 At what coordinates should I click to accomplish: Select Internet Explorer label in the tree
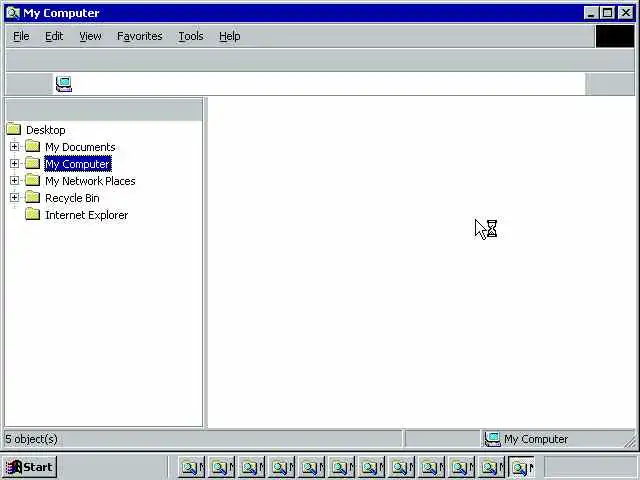[87, 215]
